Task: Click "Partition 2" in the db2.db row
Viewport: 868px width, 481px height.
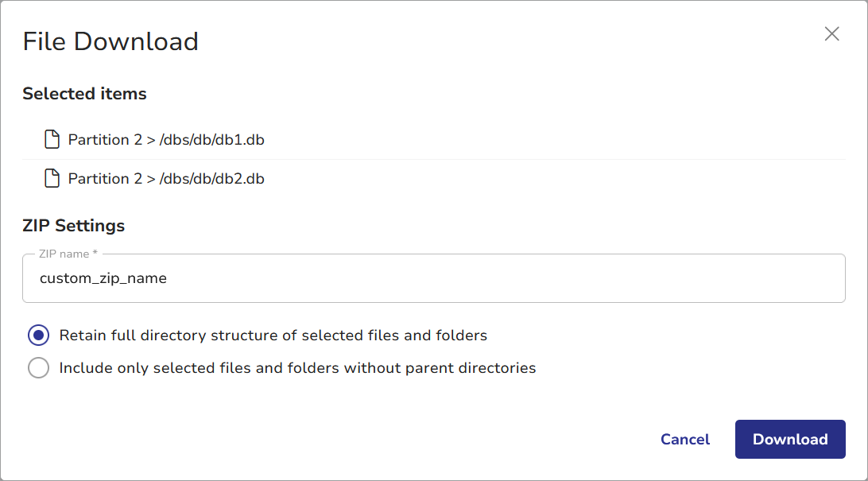Action: (99, 179)
